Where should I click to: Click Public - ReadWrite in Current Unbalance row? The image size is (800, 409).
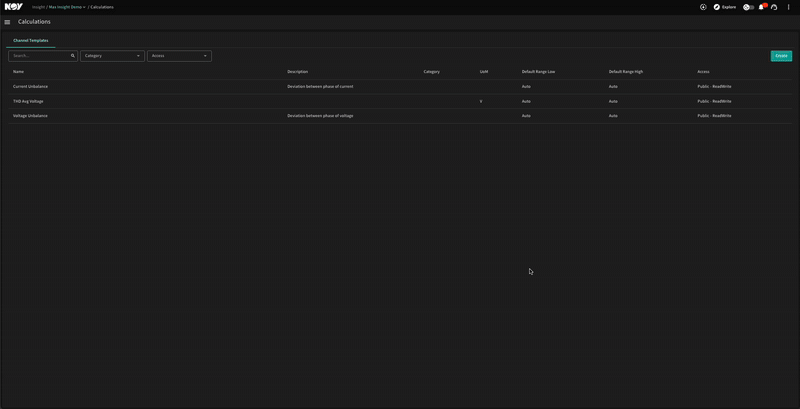[x=714, y=87]
